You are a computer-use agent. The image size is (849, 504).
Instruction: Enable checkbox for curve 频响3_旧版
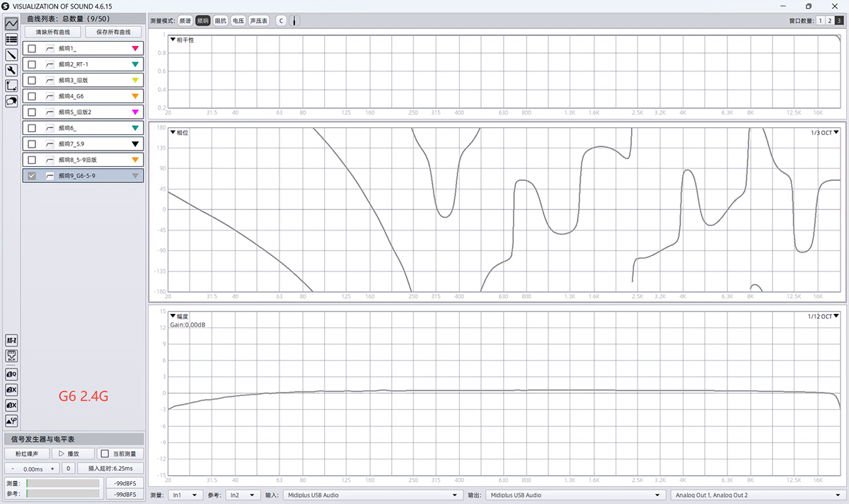point(32,80)
